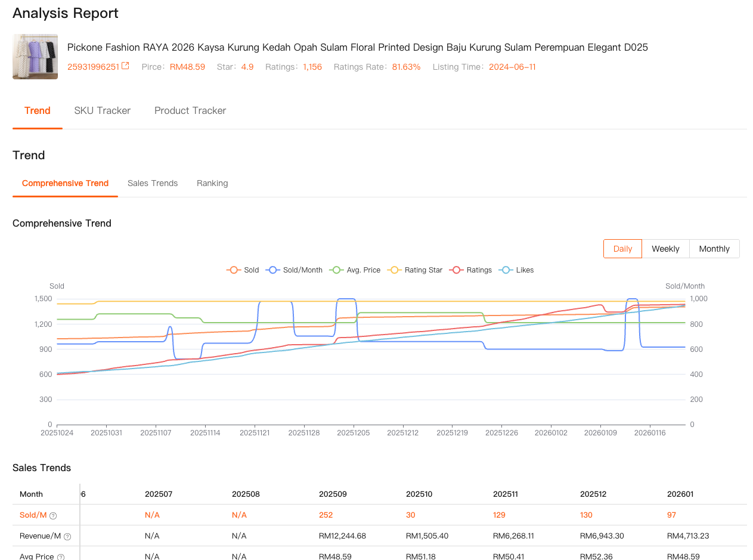Image resolution: width=753 pixels, height=560 pixels.
Task: Switch chart to Monthly view
Action: [x=714, y=249]
